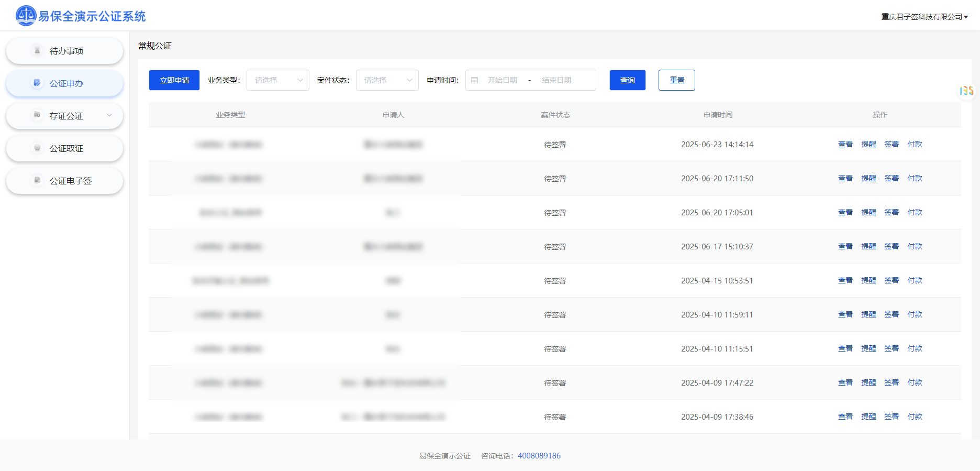980x471 pixels.
Task: Open the 重庆君子签科技有限公司 account menu
Action: 924,17
